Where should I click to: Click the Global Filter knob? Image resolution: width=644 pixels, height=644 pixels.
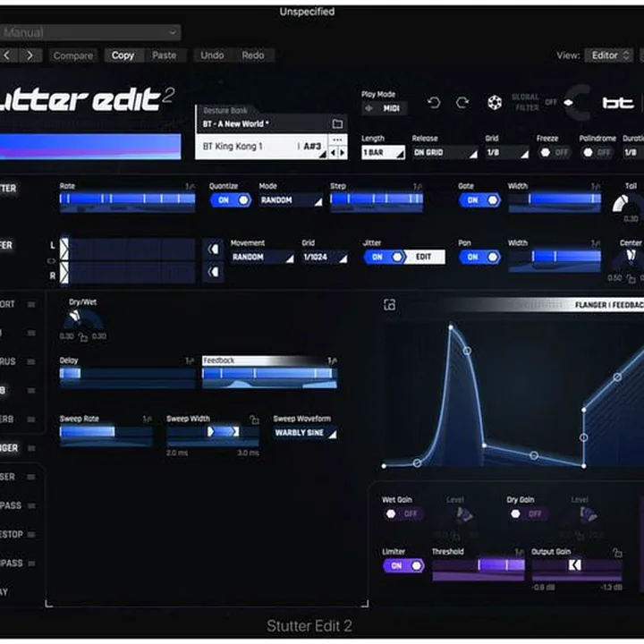click(579, 103)
